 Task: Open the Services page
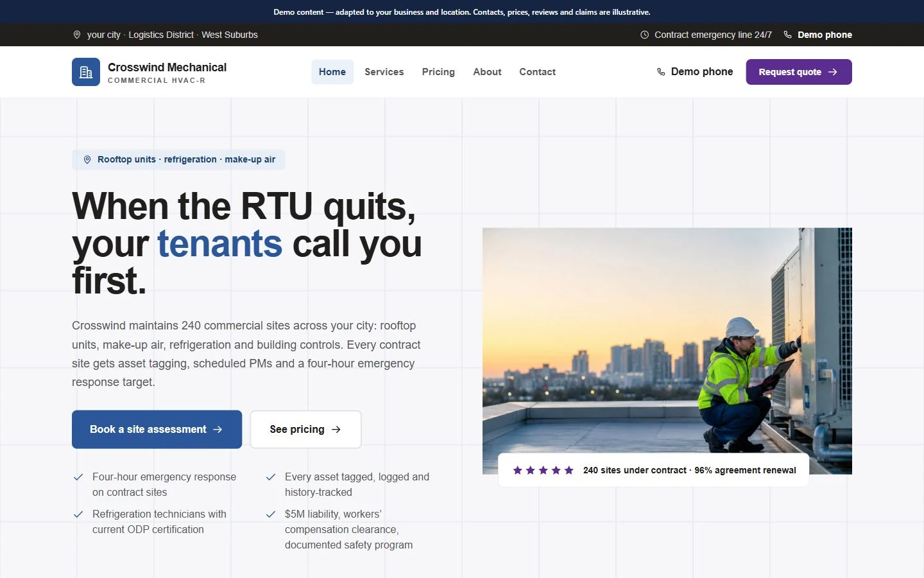pos(384,72)
